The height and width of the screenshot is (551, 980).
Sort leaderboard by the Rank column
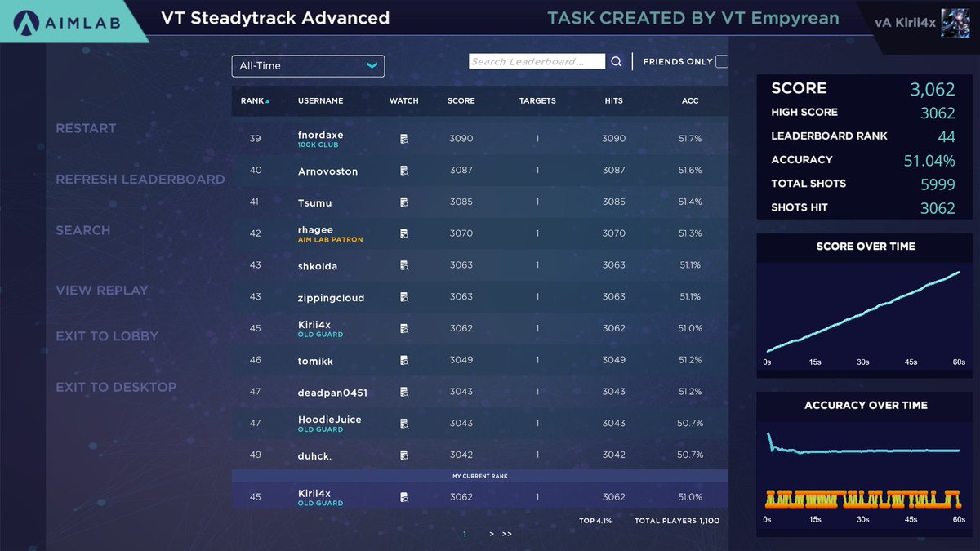point(255,101)
